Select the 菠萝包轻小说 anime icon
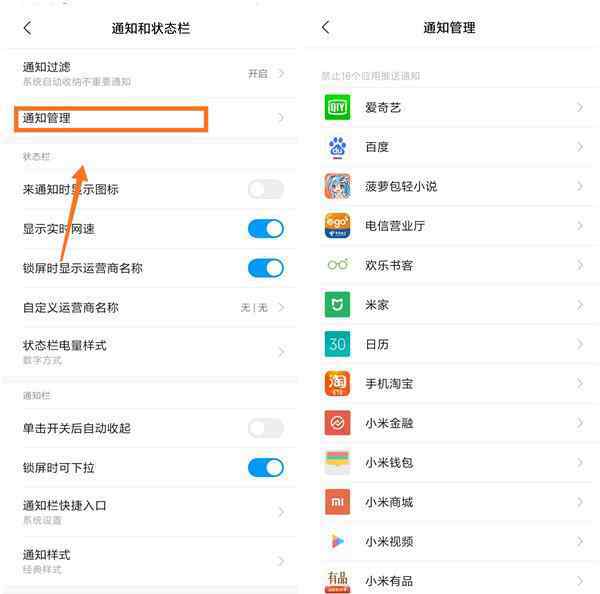 (x=337, y=186)
